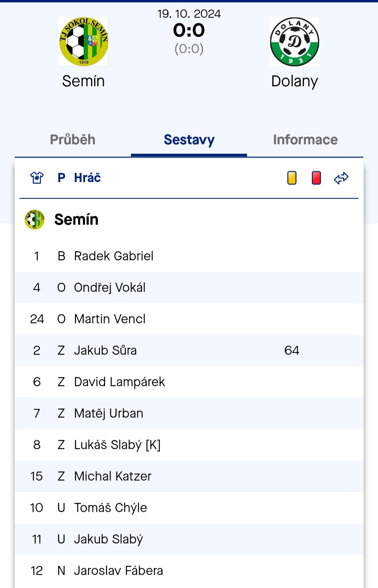378x588 pixels.
Task: Open player Jakub Sůra
Action: [x=105, y=351]
